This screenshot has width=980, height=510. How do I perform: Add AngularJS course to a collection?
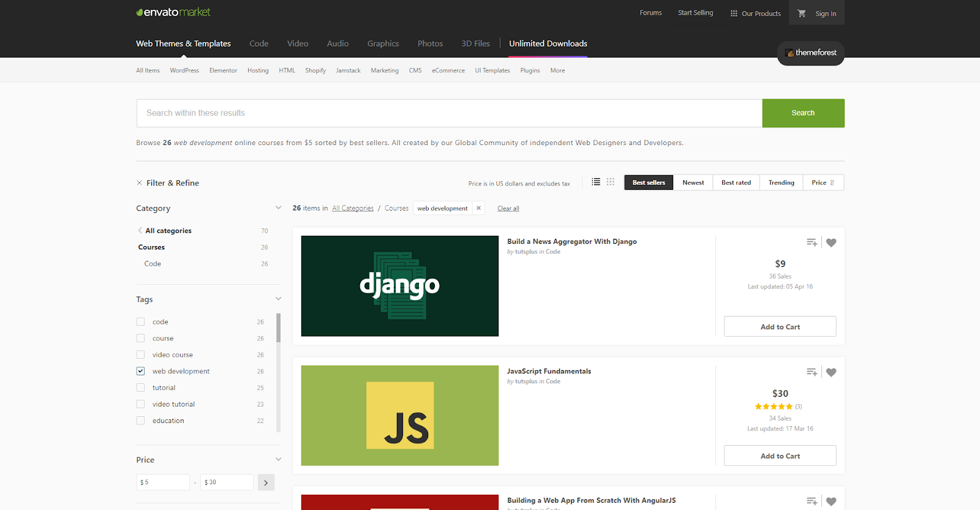tap(812, 501)
